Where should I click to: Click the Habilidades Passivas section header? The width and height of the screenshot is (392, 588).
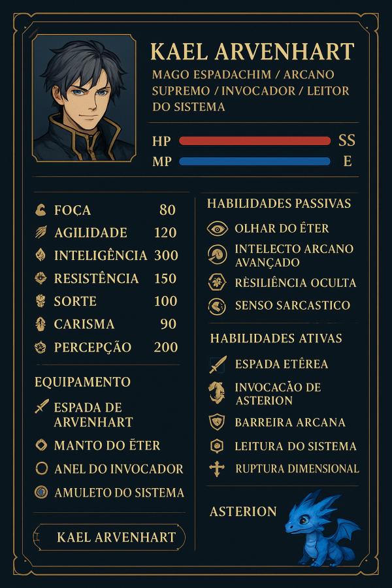(x=279, y=204)
